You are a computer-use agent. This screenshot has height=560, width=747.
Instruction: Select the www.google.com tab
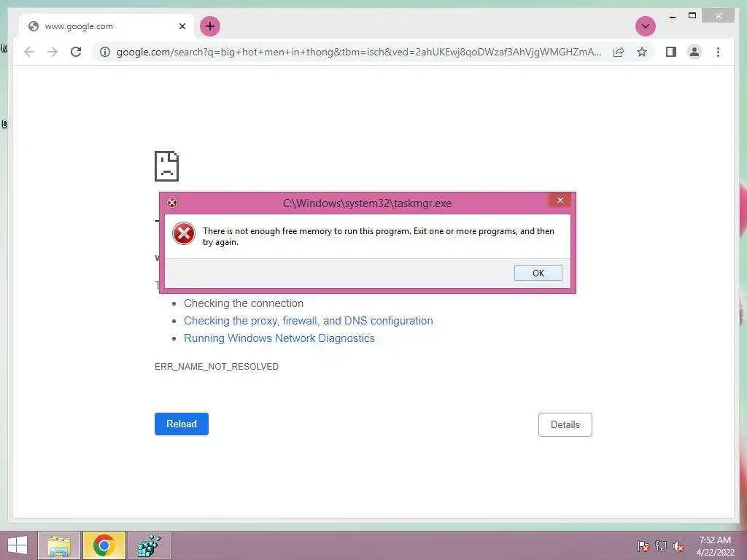coord(107,26)
